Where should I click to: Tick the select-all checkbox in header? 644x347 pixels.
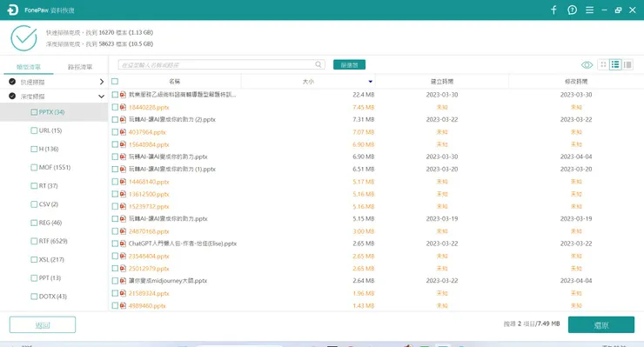[x=115, y=81]
